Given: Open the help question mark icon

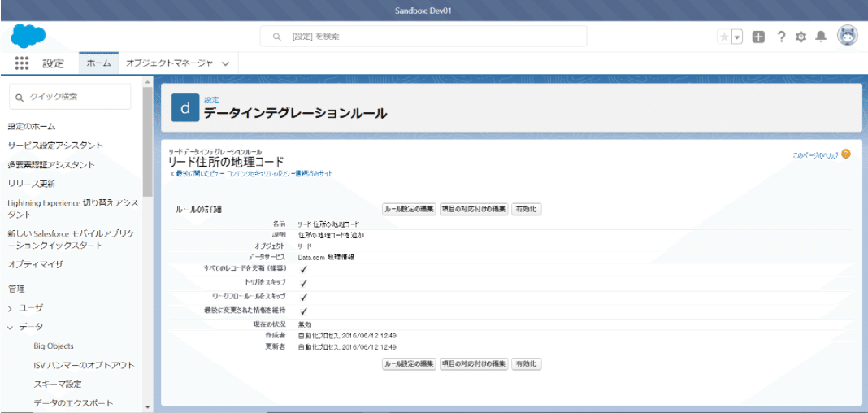Looking at the screenshot, I should (x=780, y=37).
